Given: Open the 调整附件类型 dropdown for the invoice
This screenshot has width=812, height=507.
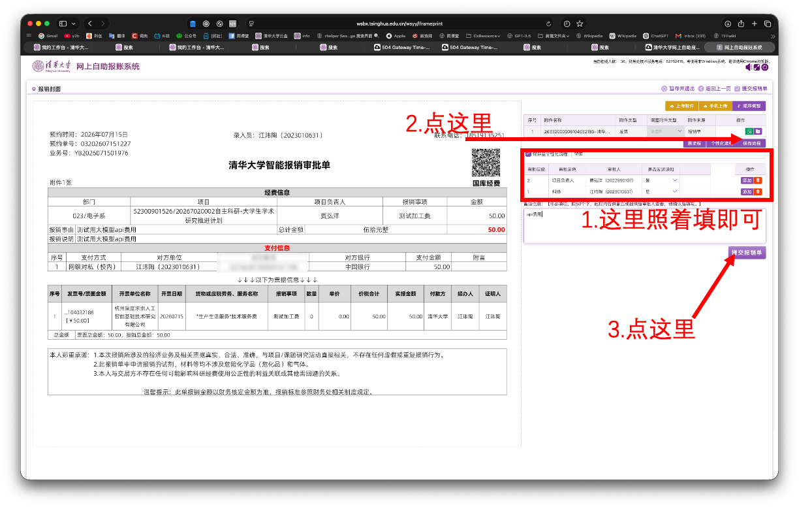Looking at the screenshot, I should (664, 131).
